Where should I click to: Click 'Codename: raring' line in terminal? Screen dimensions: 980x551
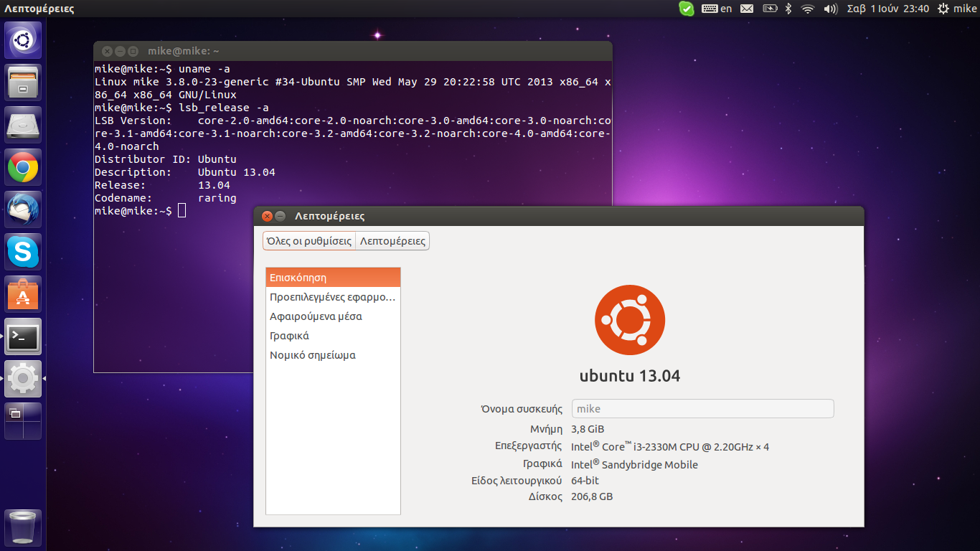click(166, 198)
